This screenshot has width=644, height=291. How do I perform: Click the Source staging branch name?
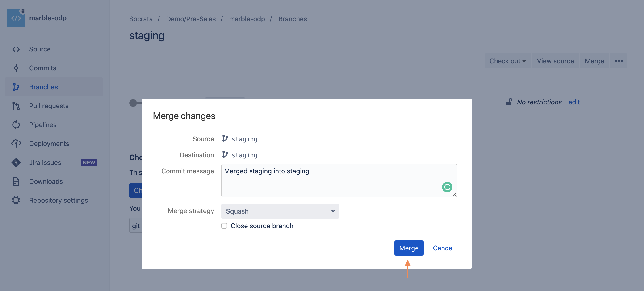point(244,139)
